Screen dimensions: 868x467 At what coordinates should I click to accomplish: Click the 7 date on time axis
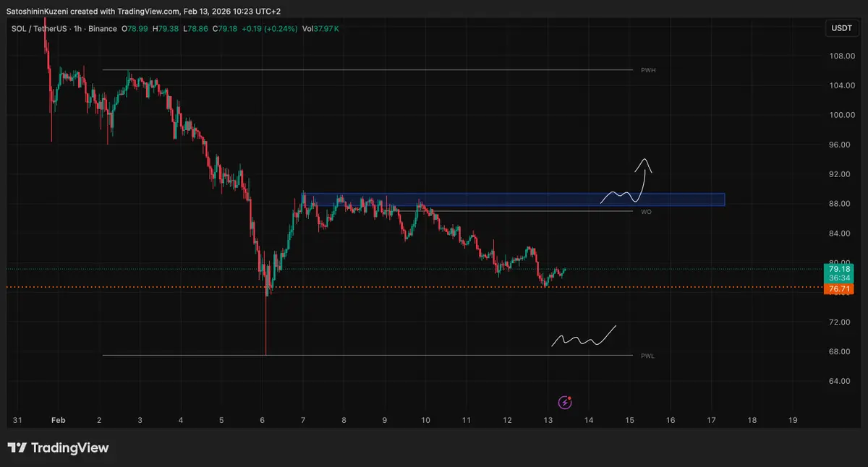pos(303,420)
